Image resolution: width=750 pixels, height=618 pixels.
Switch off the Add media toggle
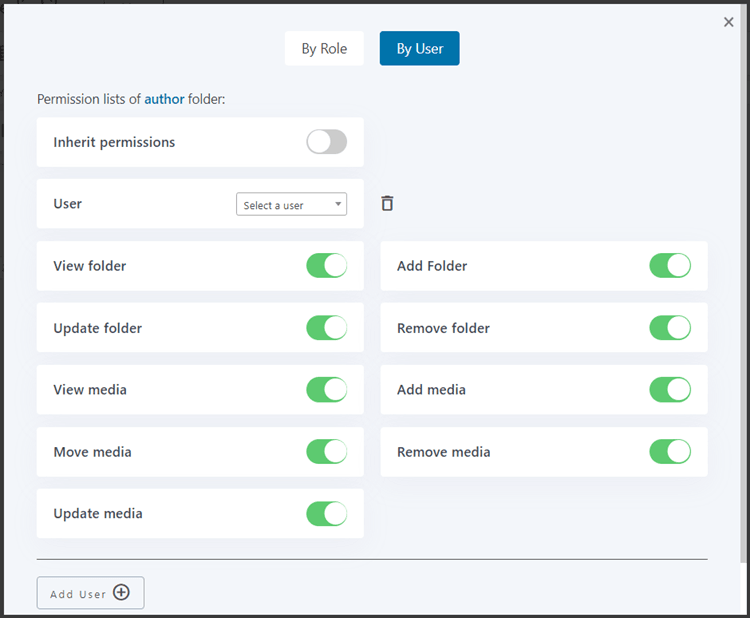tap(670, 390)
